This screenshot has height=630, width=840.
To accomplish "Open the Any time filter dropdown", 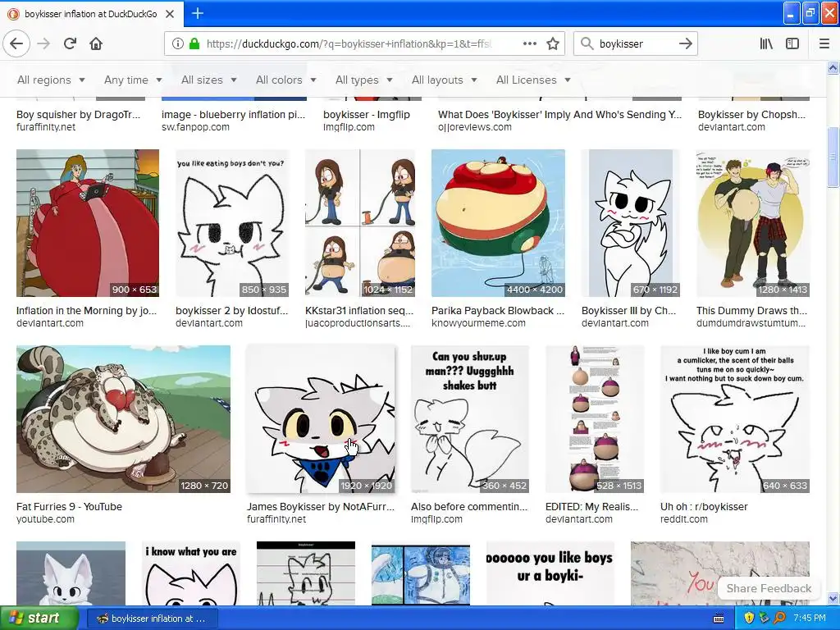I will (133, 80).
